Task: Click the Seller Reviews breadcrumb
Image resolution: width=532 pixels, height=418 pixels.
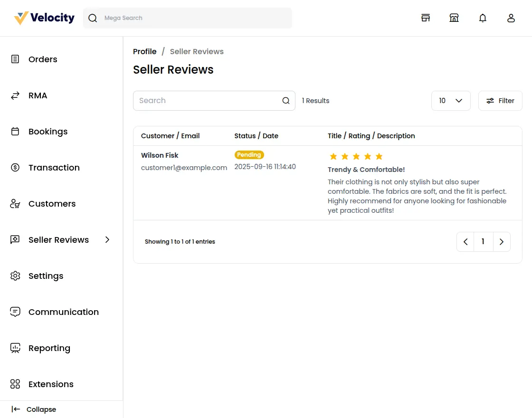Action: tap(197, 51)
